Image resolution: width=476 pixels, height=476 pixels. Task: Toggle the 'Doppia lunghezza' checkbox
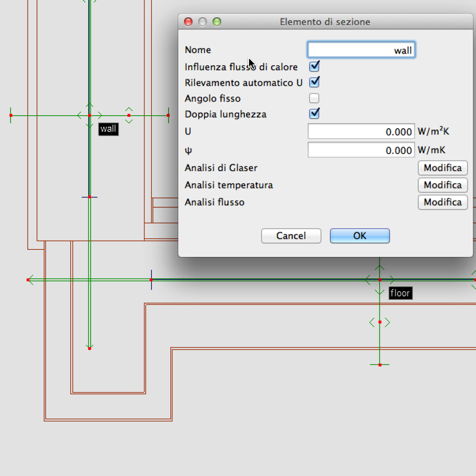pyautogui.click(x=314, y=114)
